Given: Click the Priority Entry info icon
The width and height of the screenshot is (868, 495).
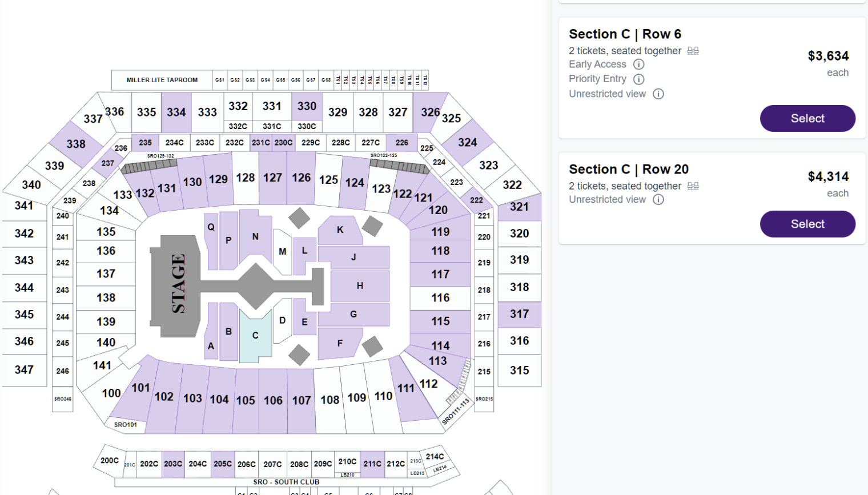Looking at the screenshot, I should (639, 79).
